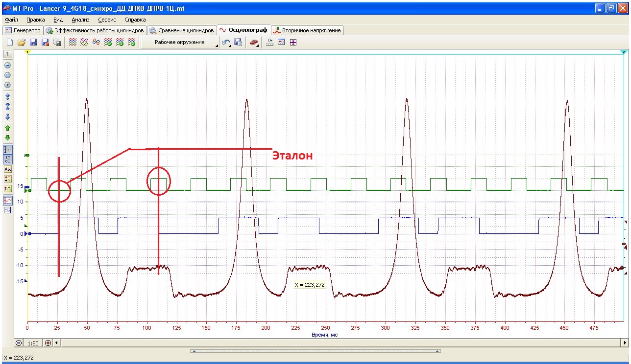Save file with the blue floppy icon

pyautogui.click(x=34, y=43)
